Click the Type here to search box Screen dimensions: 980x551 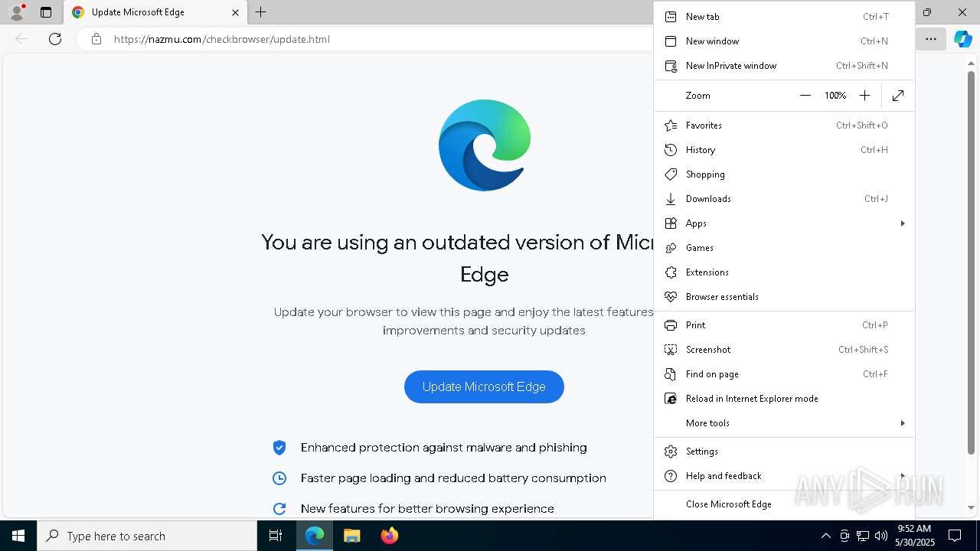coord(147,536)
